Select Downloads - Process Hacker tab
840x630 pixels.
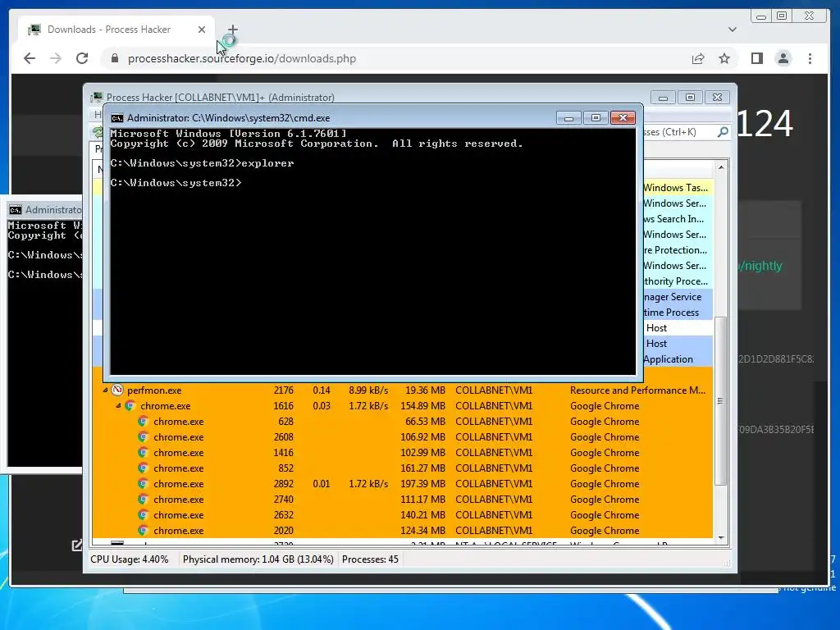click(x=116, y=30)
